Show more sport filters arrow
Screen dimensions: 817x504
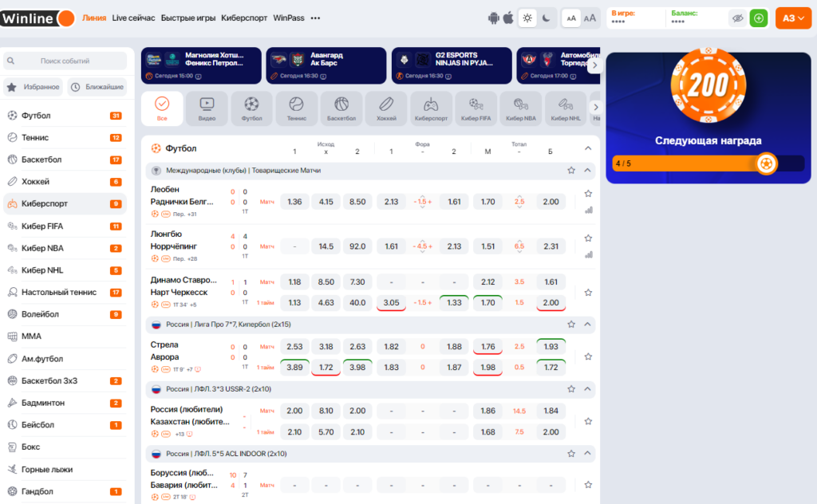coord(595,107)
